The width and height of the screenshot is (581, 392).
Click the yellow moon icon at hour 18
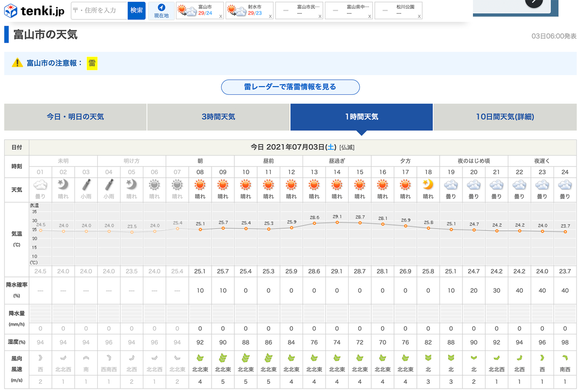[428, 184]
